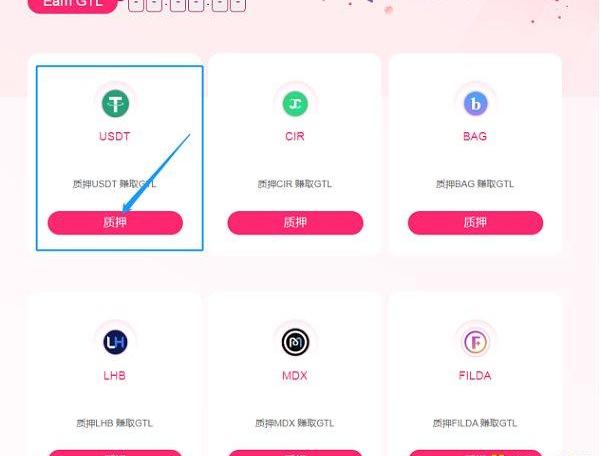Image resolution: width=600 pixels, height=456 pixels.
Task: Click the purple BAG coin icon
Action: (475, 104)
